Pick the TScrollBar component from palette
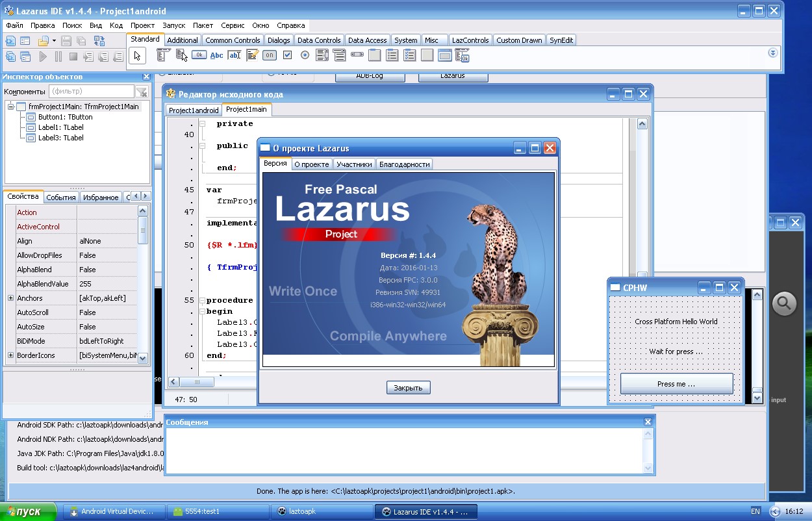The height and width of the screenshot is (521, 812). click(x=357, y=55)
